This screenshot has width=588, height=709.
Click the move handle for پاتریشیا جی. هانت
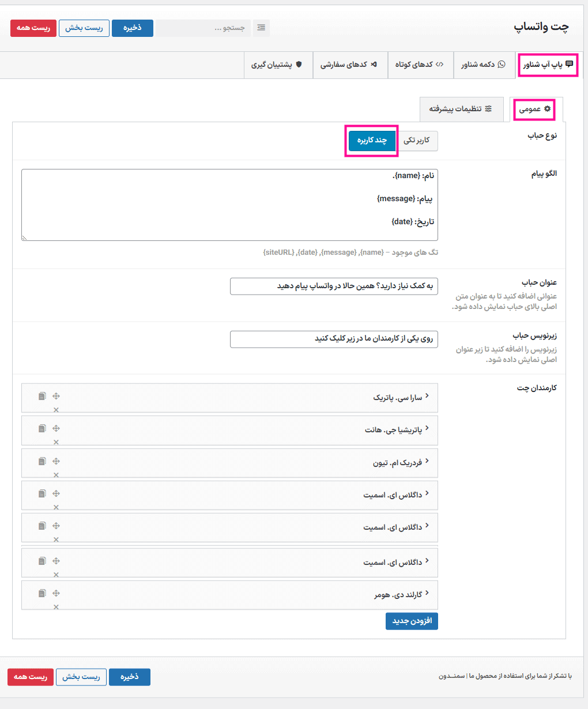click(x=56, y=428)
